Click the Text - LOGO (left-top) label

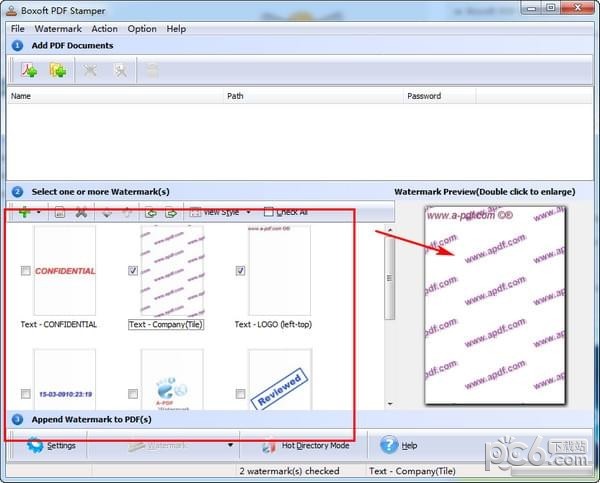273,325
